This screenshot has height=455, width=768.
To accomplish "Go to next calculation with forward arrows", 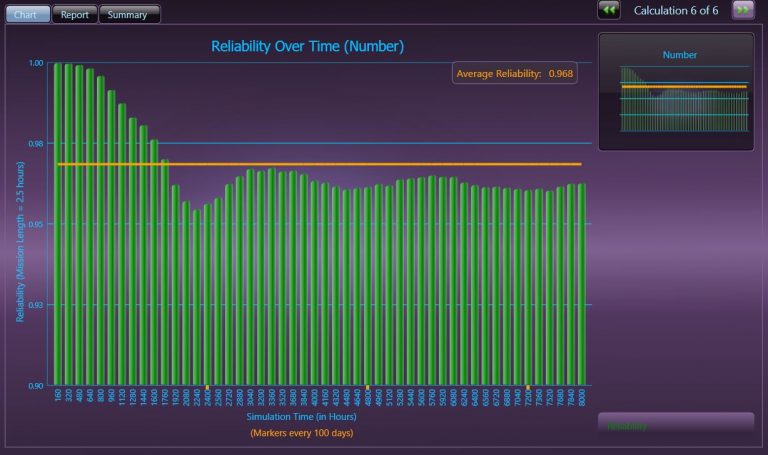I will tap(743, 10).
